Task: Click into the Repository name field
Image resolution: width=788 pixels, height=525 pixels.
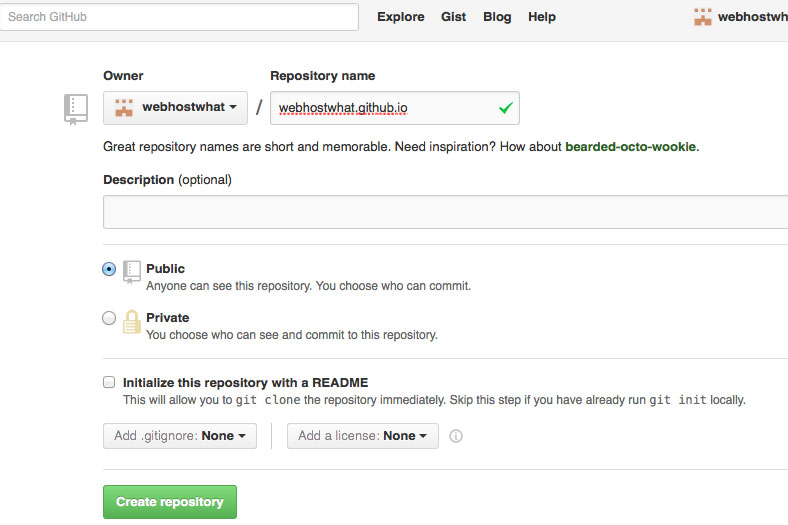Action: [395, 108]
